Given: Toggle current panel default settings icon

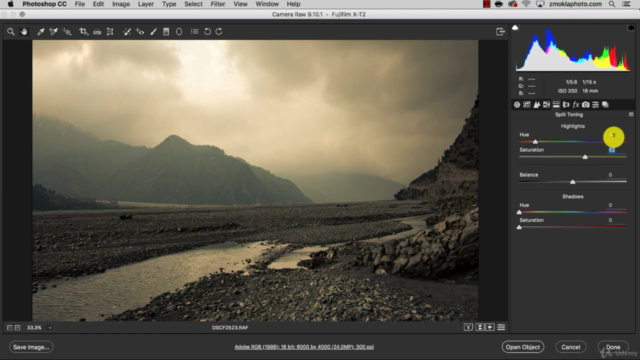Looking at the screenshot, I should (501, 327).
